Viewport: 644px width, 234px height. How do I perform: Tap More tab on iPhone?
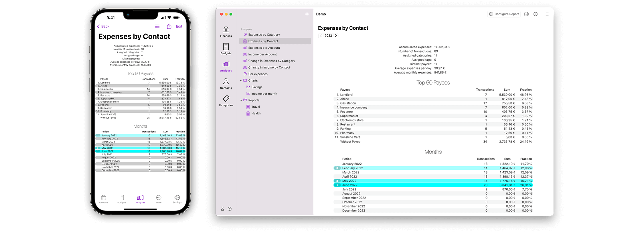pos(159,199)
